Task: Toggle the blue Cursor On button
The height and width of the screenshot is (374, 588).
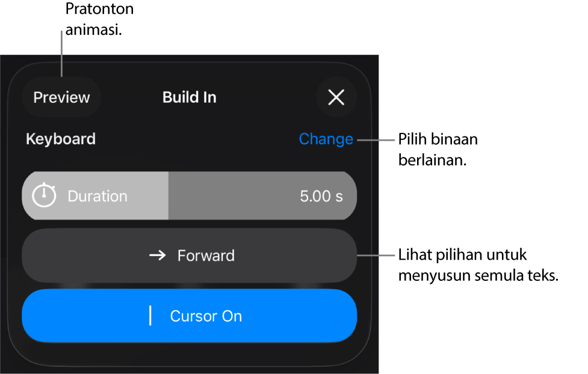Action: tap(189, 316)
